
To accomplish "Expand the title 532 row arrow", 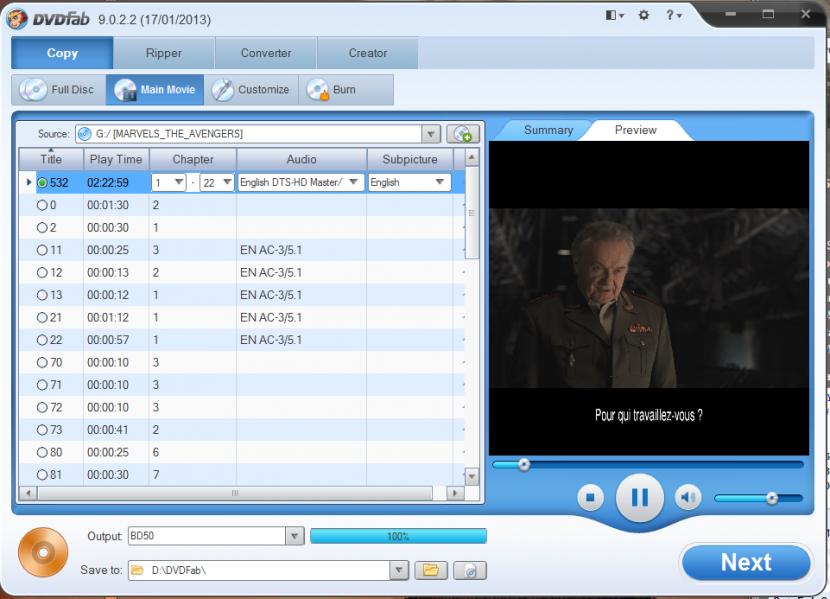I will click(x=29, y=182).
